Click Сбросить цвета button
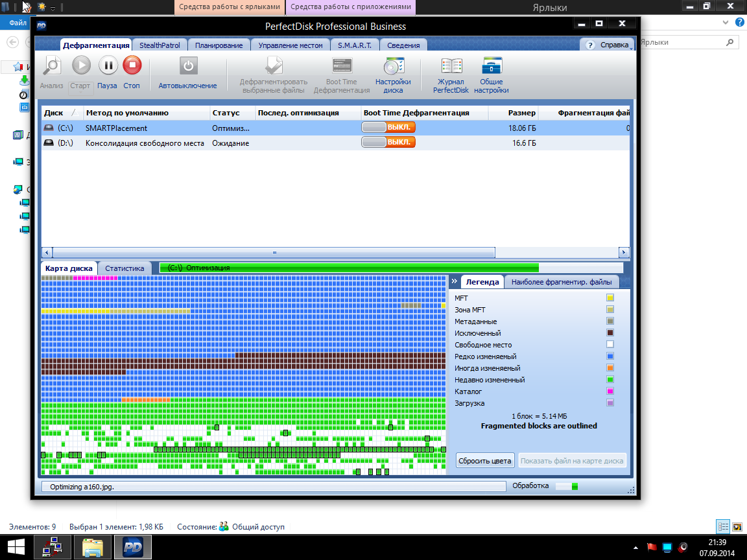This screenshot has height=560, width=747. pyautogui.click(x=485, y=460)
